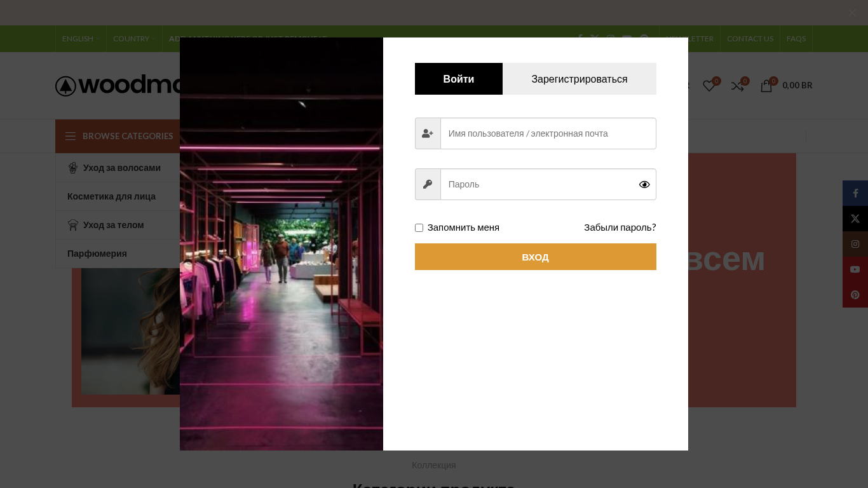Click the Facebook icon in right sidebar
The width and height of the screenshot is (868, 488).
pyautogui.click(x=855, y=193)
